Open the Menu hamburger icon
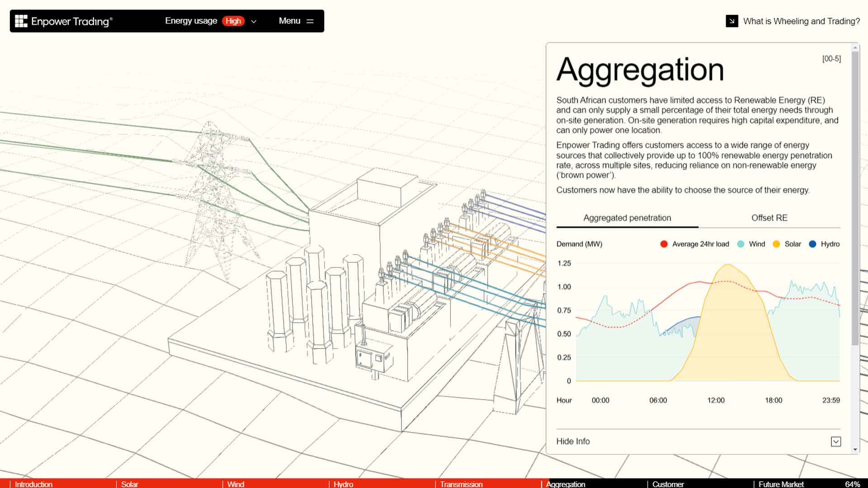This screenshot has height=488, width=868. pyautogui.click(x=310, y=21)
